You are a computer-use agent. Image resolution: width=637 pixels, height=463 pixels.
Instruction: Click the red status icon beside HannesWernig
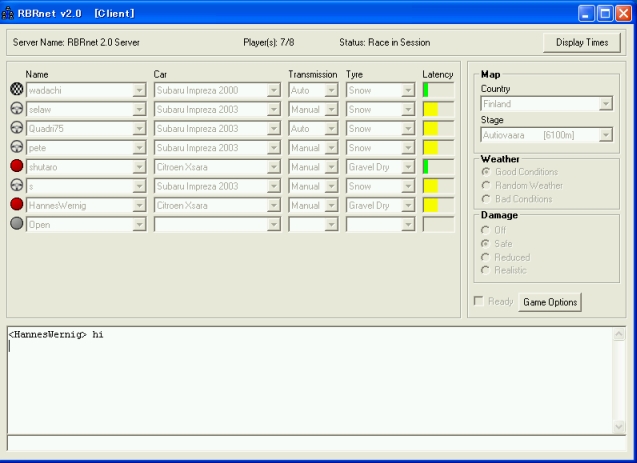[16, 205]
